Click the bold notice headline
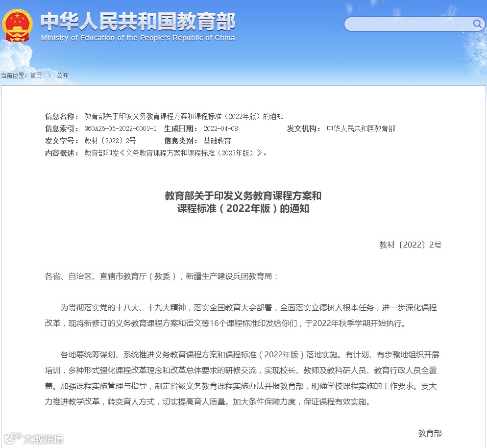487x448 pixels. [x=243, y=202]
